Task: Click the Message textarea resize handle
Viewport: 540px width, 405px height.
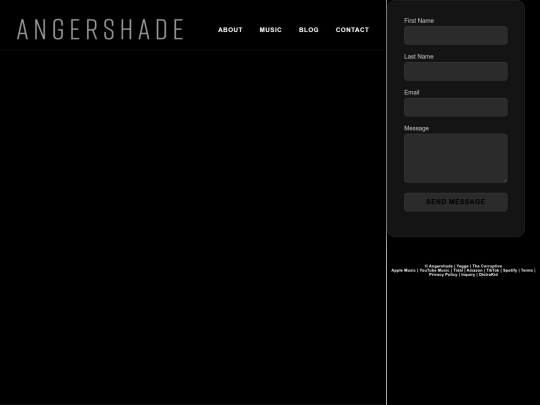Action: tap(505, 180)
